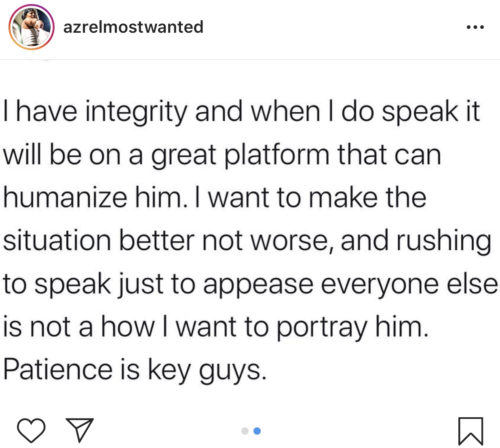500x448 pixels.
Task: Click the word "portray" in the post
Action: click(321, 328)
